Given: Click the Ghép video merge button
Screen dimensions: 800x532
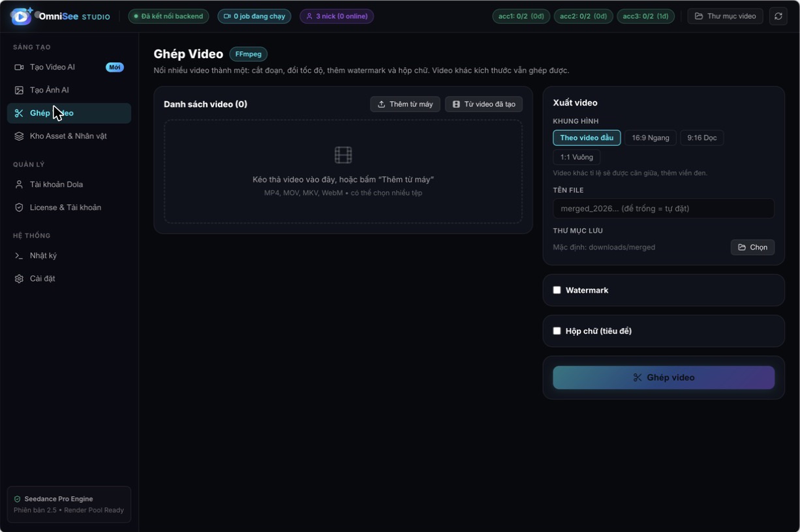Looking at the screenshot, I should click(664, 377).
